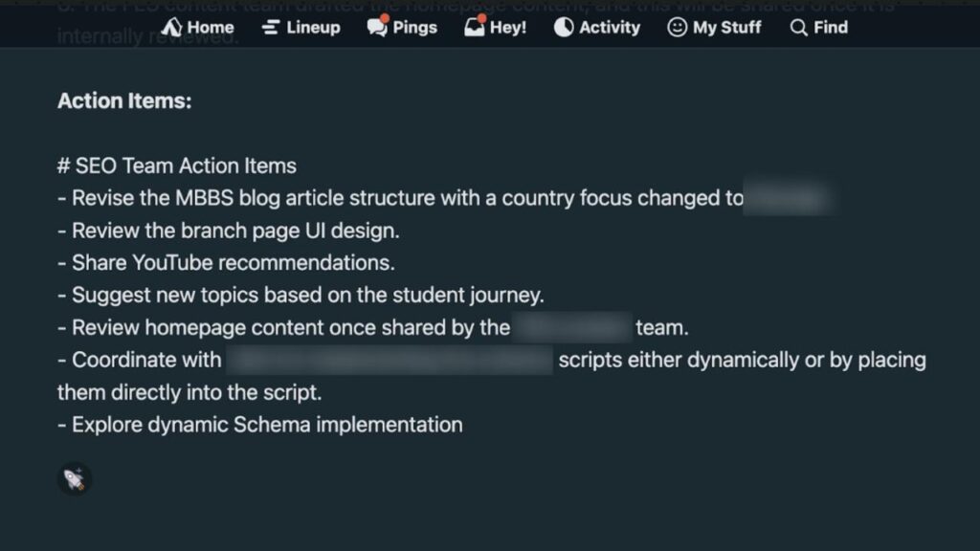Click the Pings chat bubbles icon

pos(377,27)
